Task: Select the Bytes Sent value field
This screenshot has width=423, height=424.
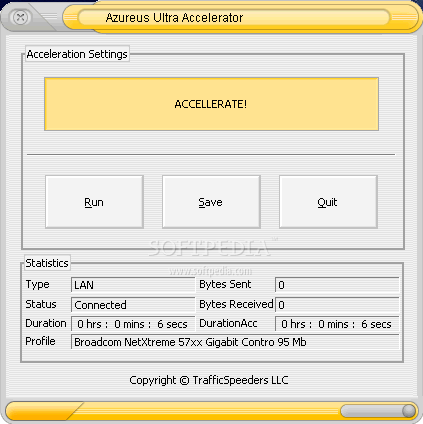Action: pos(337,285)
